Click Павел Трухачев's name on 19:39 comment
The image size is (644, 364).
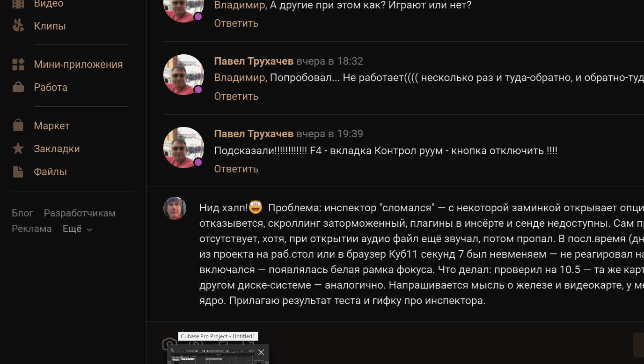254,134
